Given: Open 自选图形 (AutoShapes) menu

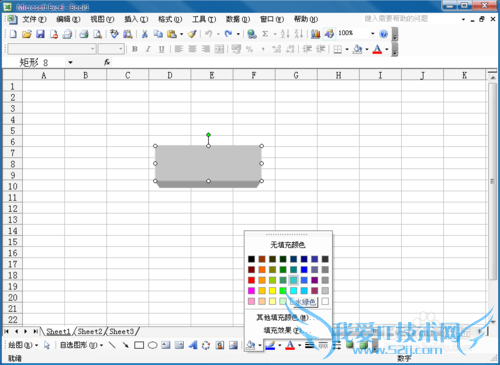Looking at the screenshot, I should click(81, 345).
